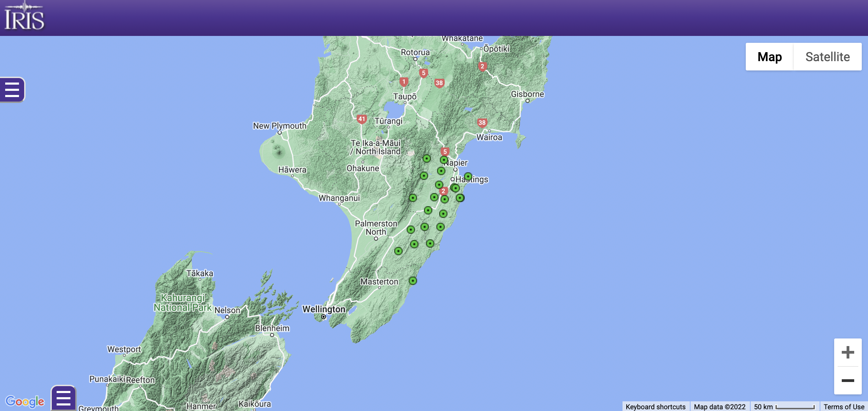
Task: Switch to Map view
Action: pos(770,57)
